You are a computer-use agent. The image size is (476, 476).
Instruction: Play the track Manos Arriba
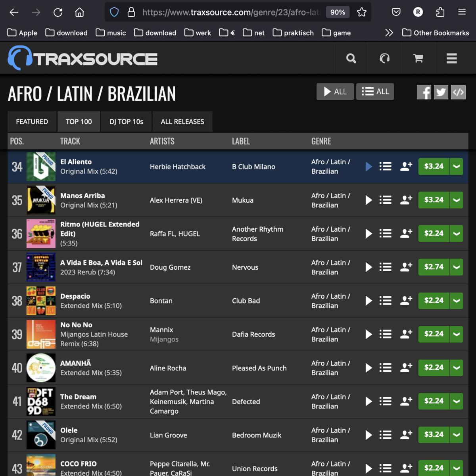pyautogui.click(x=369, y=200)
